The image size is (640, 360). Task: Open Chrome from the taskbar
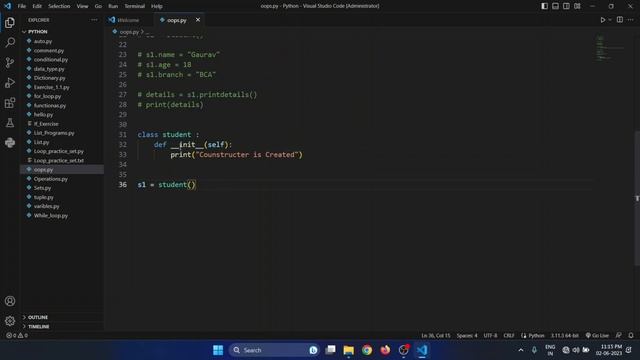click(367, 350)
